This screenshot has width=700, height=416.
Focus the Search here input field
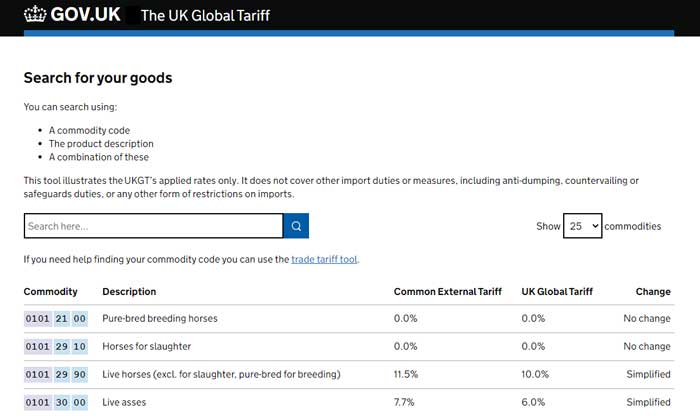[154, 226]
